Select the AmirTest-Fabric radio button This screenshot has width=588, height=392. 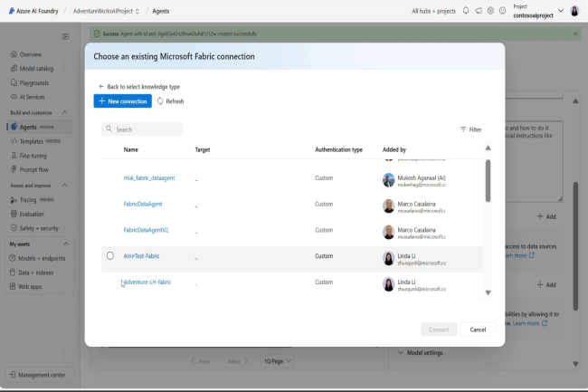(x=109, y=256)
